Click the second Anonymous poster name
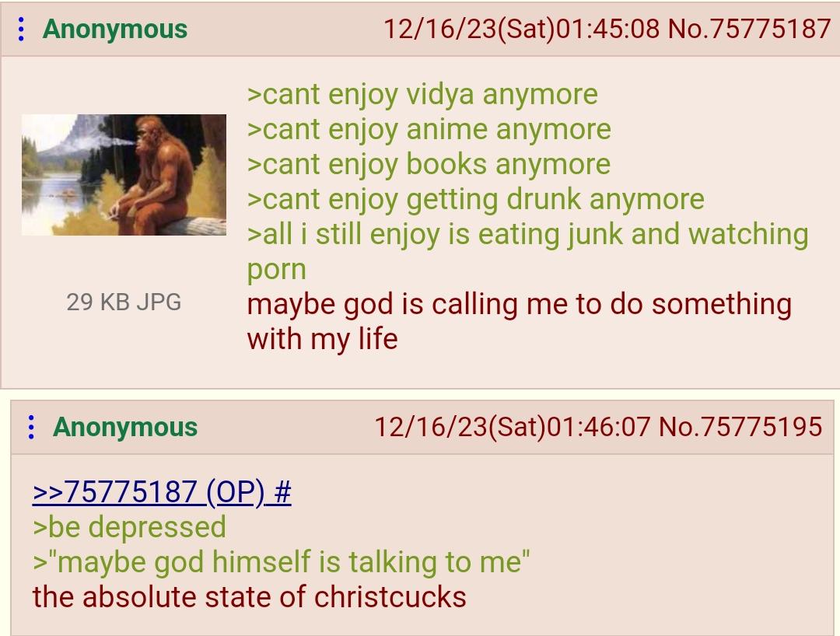The width and height of the screenshot is (840, 636). pyautogui.click(x=124, y=427)
